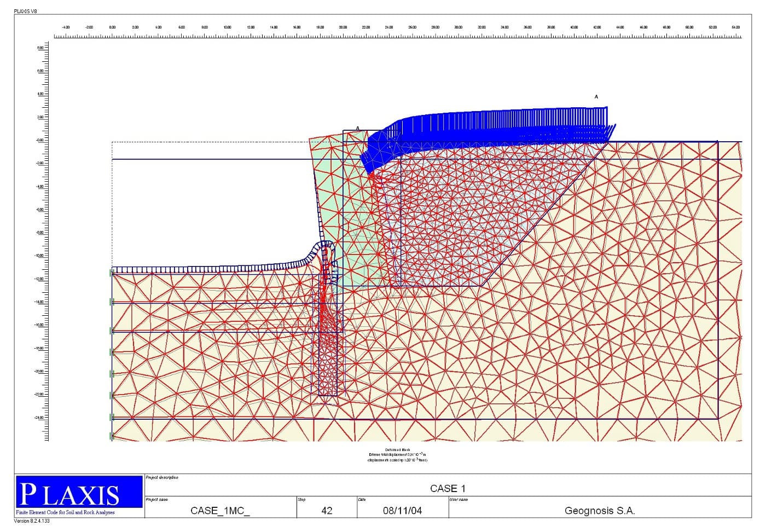Click the user name value Geognosis S.A.

tap(600, 511)
